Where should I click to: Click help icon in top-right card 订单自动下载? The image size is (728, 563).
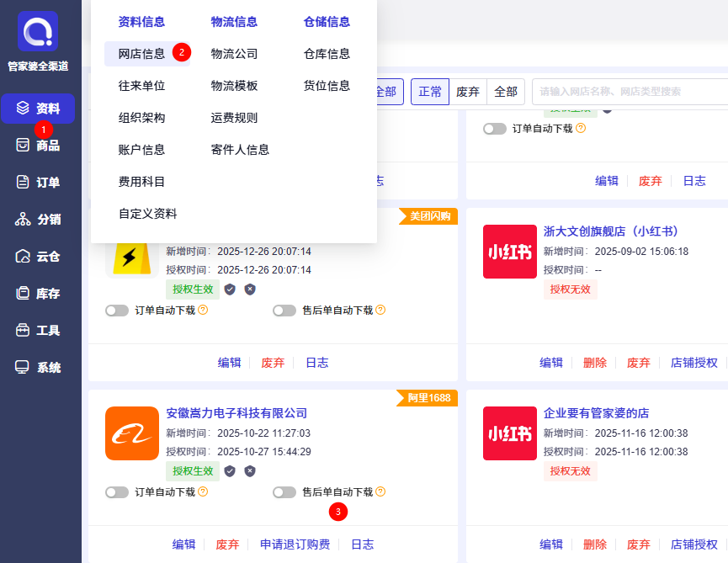pos(581,128)
